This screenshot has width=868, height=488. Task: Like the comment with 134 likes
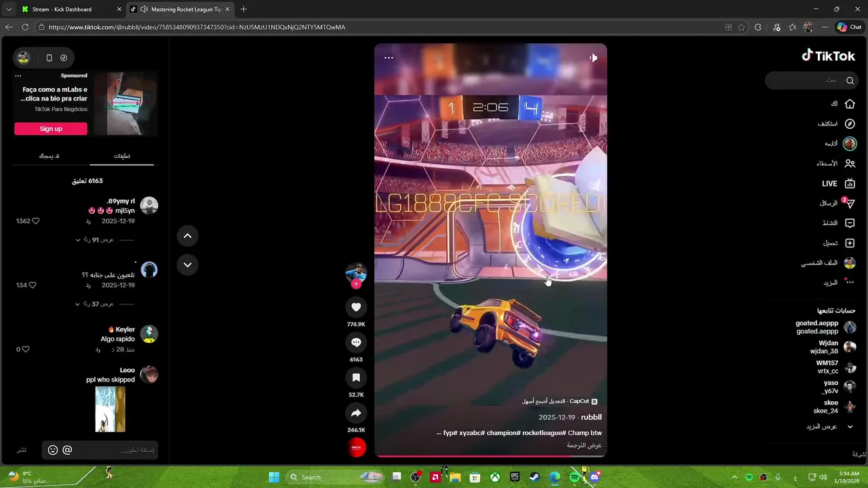[32, 285]
